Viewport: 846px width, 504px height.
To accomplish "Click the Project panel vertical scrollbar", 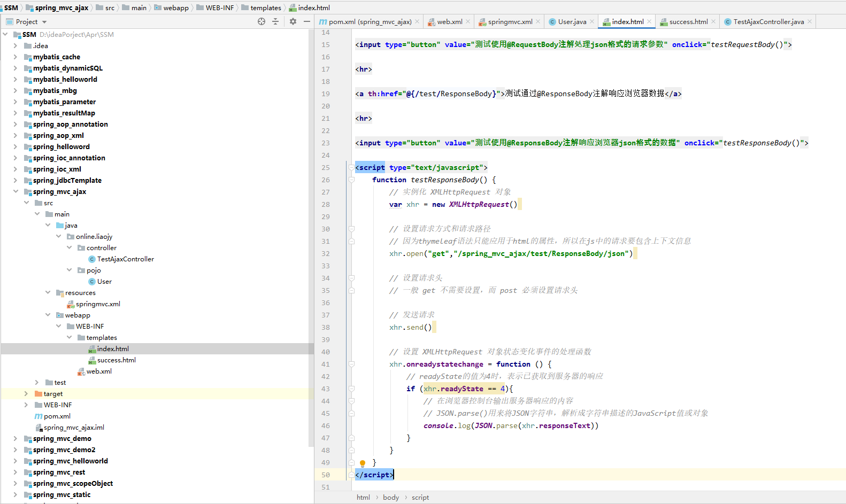I will [x=311, y=238].
